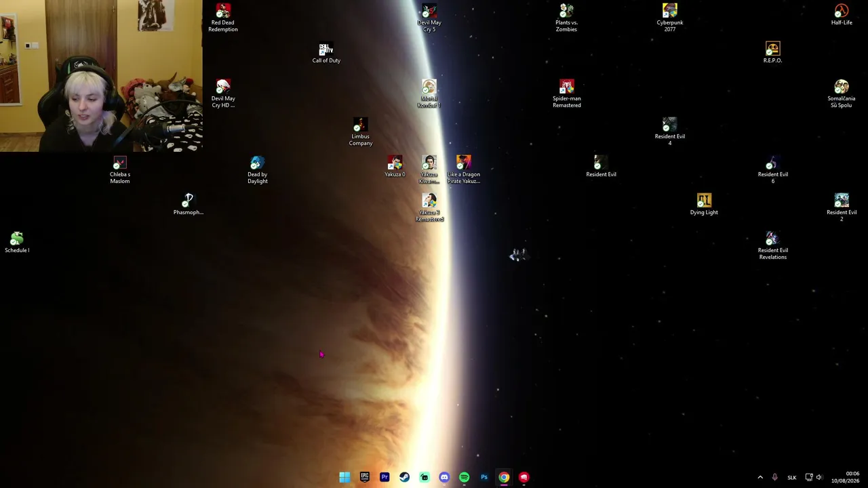Open network settings from the system tray

coord(809,477)
